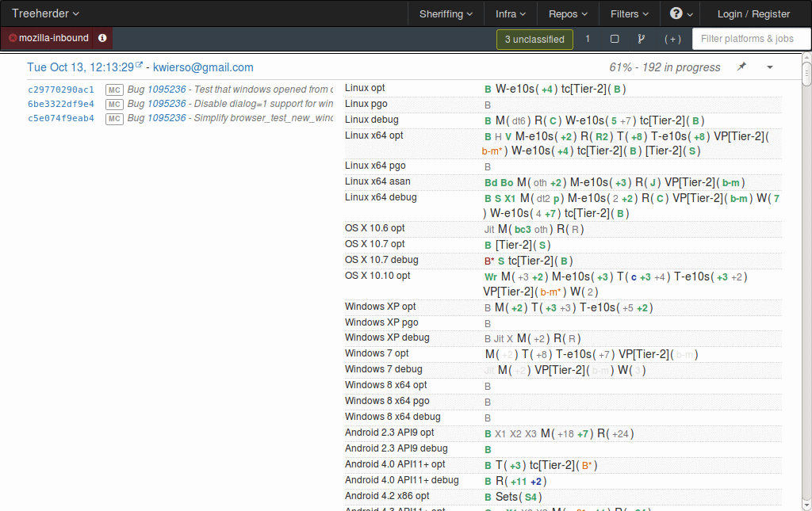Viewport: 812px width, 511px height.
Task: Open the Treeherder menu
Action: (x=45, y=13)
